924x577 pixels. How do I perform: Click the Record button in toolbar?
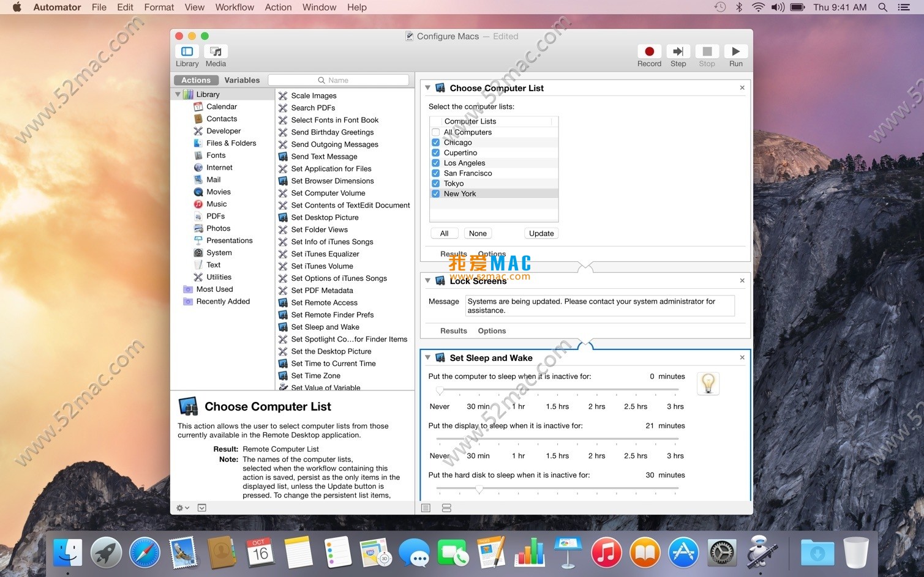(x=649, y=52)
